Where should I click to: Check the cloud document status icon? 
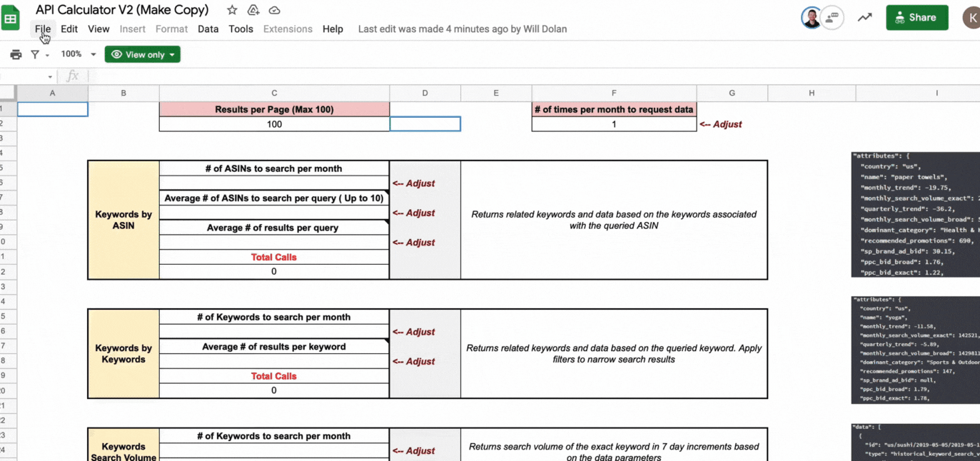pos(274,10)
